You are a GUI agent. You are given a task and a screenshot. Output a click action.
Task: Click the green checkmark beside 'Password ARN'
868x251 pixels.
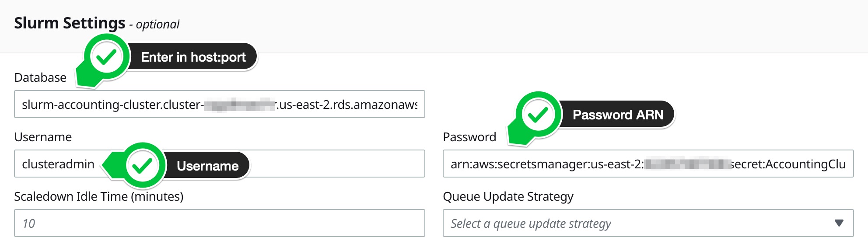(538, 115)
